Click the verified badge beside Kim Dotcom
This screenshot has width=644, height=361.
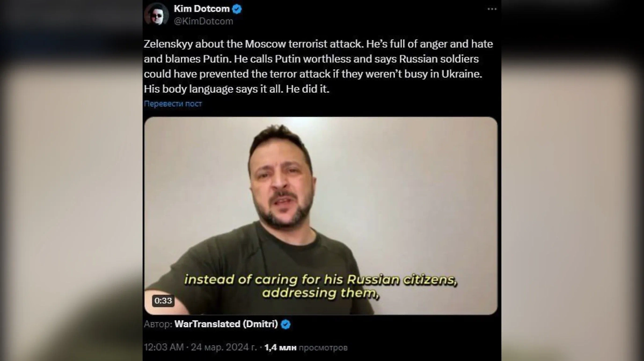(237, 9)
